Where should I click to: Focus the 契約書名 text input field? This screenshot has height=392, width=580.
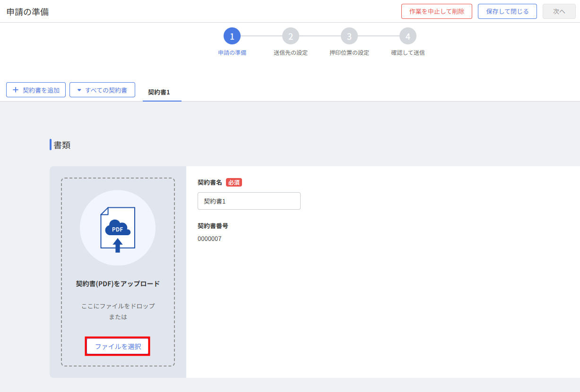[x=249, y=201]
